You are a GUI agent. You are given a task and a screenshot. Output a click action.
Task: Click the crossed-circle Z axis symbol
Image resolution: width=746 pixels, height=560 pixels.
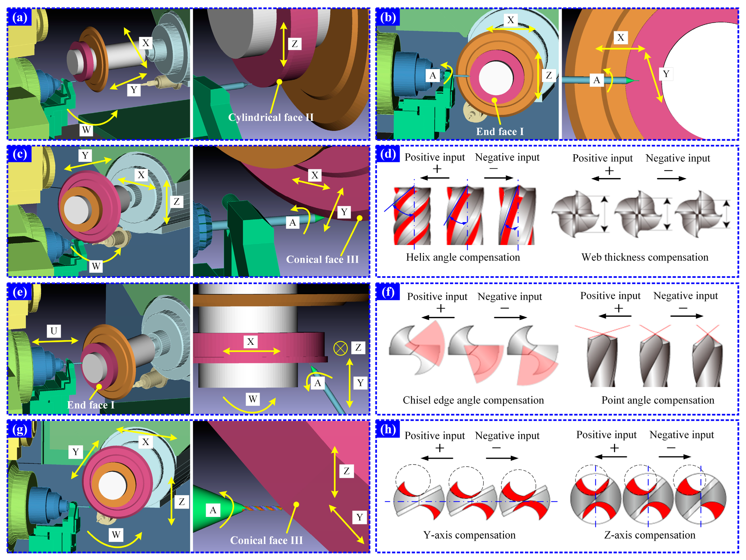point(340,348)
